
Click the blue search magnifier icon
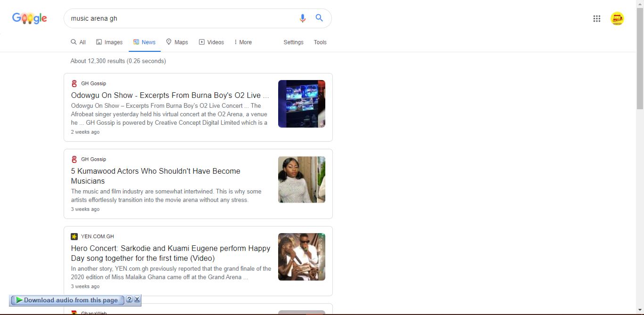[319, 18]
